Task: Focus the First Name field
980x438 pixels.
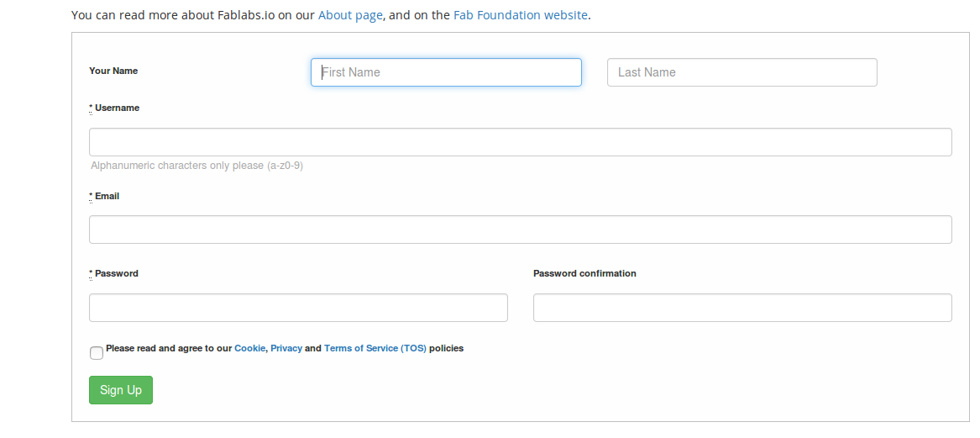Action: coord(446,72)
